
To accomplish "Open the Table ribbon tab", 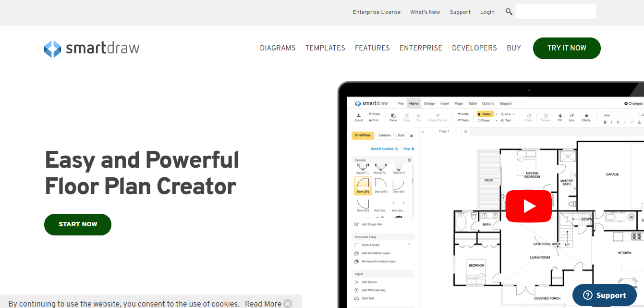I will (x=473, y=103).
